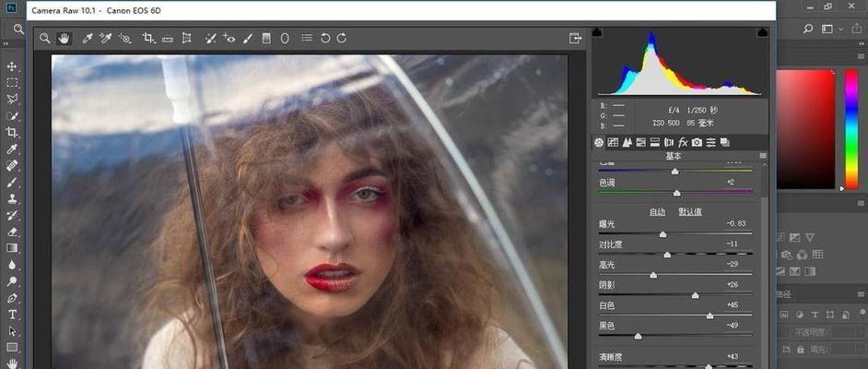This screenshot has height=369, width=868.
Task: Open the Effects fx panel tab
Action: tap(683, 142)
